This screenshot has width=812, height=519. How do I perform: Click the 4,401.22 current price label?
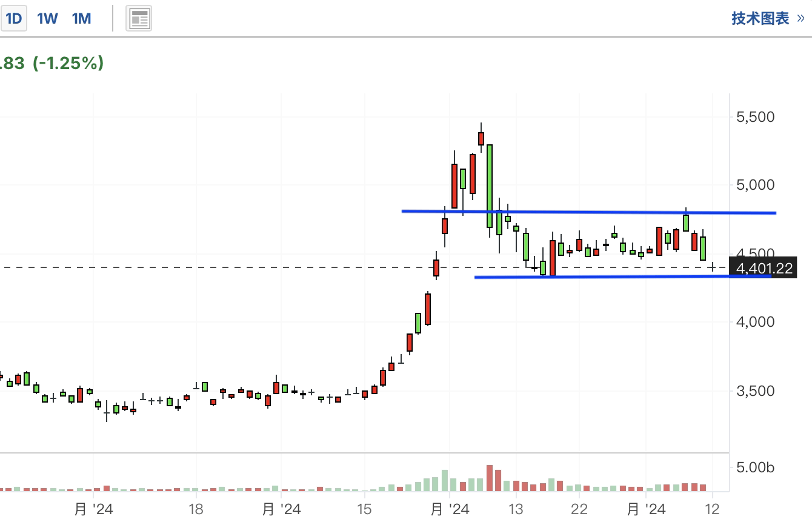coord(763,267)
